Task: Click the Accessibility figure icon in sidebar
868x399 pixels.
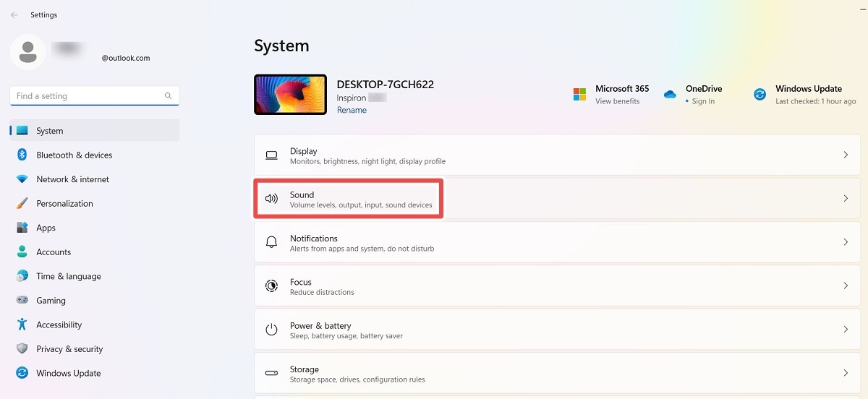Action: point(22,325)
